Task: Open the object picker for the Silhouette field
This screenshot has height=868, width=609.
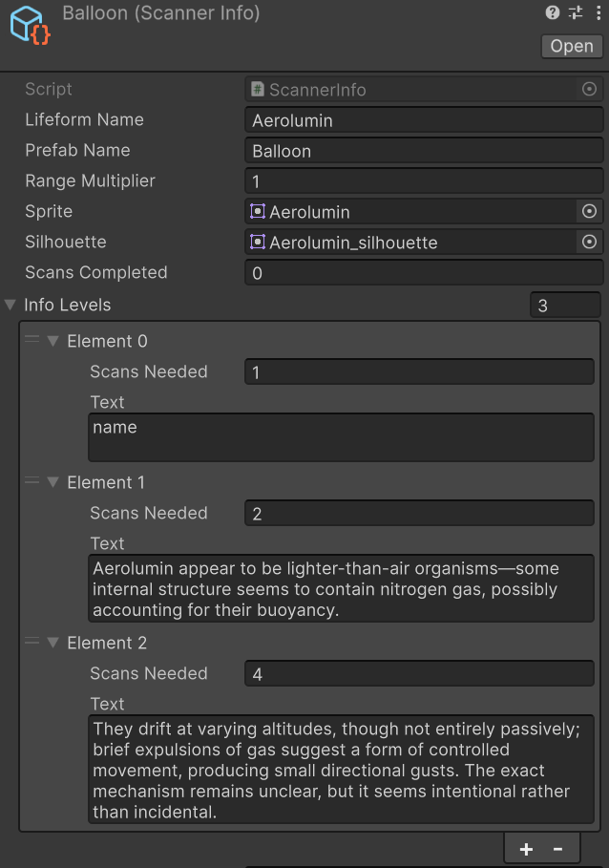Action: tap(590, 242)
